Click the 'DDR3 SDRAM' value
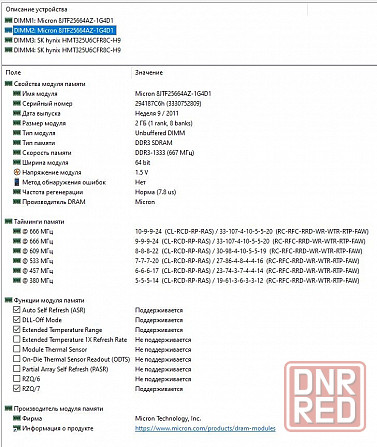The height and width of the screenshot is (447, 377). (154, 143)
